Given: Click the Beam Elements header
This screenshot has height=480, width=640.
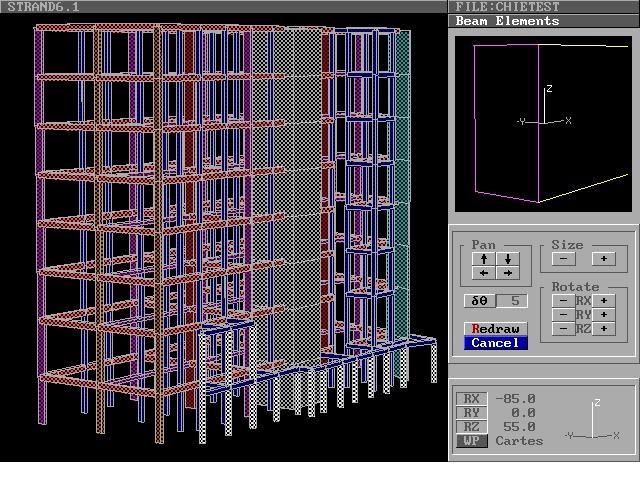Looking at the screenshot, I should tap(545, 21).
